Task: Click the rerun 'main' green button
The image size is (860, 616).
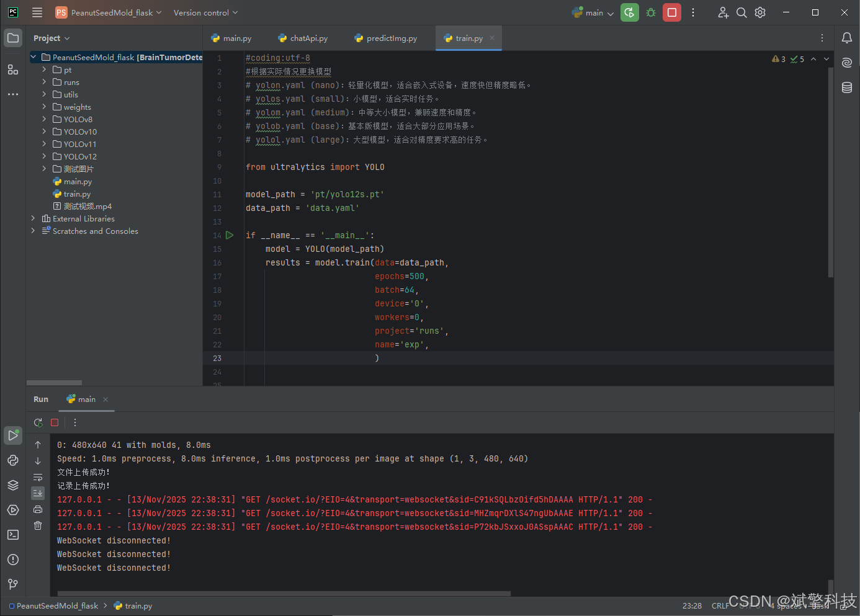Action: point(630,12)
